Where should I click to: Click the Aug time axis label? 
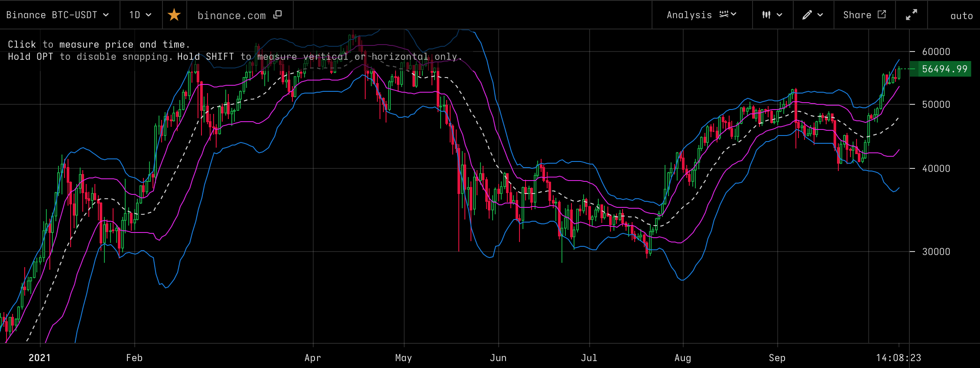tap(683, 358)
